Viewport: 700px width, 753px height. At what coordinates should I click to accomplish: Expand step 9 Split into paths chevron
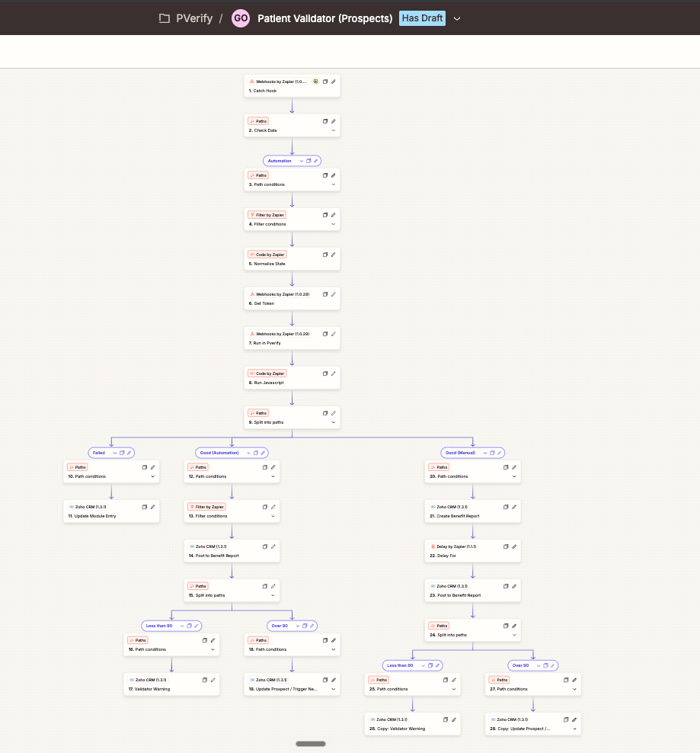pyautogui.click(x=333, y=422)
